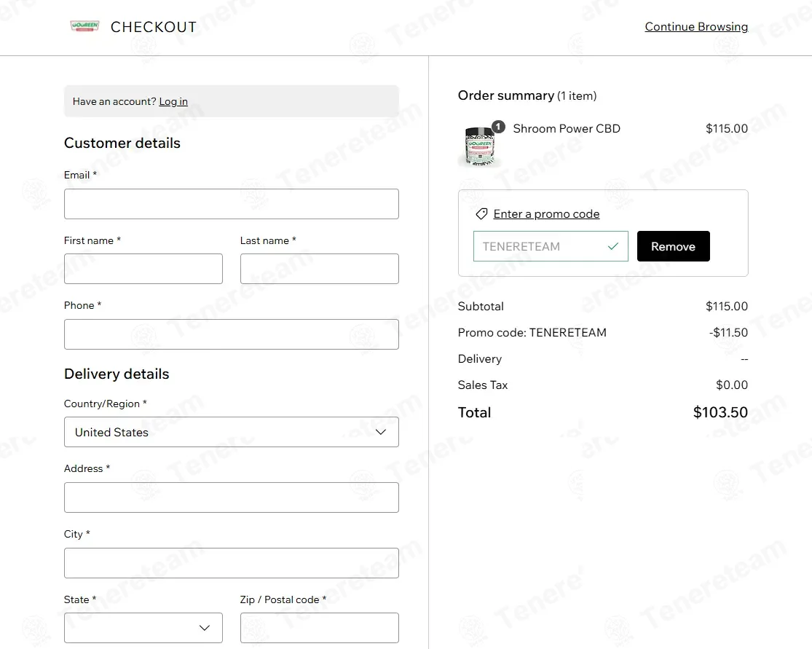Click the quantity badge on product image
The width and height of the screenshot is (812, 649).
pyautogui.click(x=498, y=127)
